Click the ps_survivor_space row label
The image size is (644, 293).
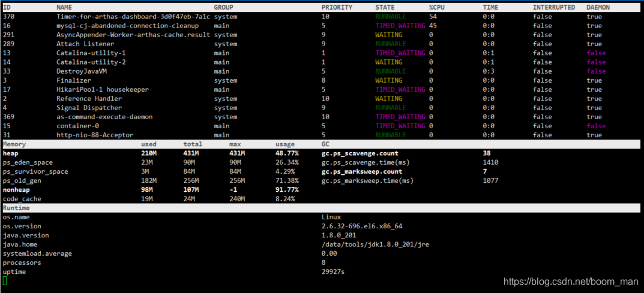click(35, 171)
